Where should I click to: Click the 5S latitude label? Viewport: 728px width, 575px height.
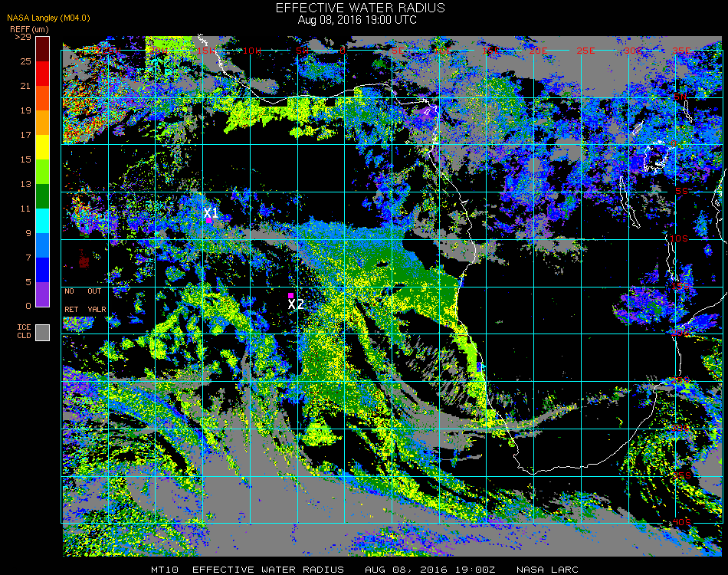681,192
